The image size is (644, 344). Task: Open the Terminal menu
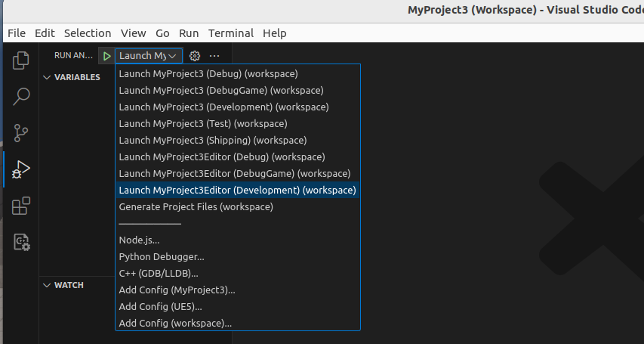[x=231, y=33]
